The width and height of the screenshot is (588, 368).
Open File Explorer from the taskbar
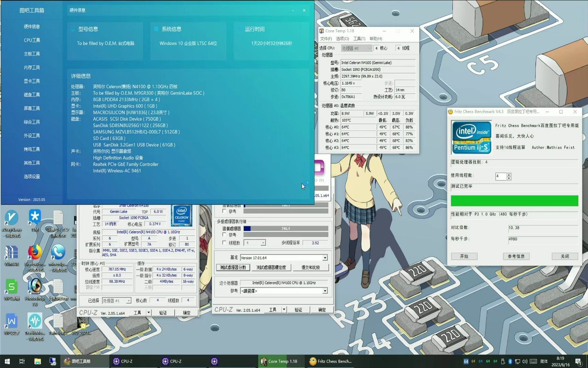[37, 361]
